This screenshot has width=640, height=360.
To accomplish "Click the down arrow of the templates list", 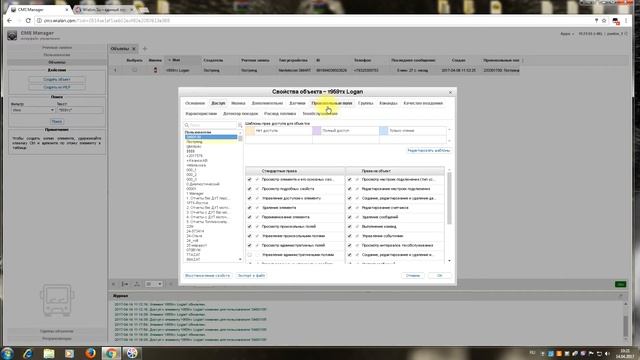I will (449, 141).
